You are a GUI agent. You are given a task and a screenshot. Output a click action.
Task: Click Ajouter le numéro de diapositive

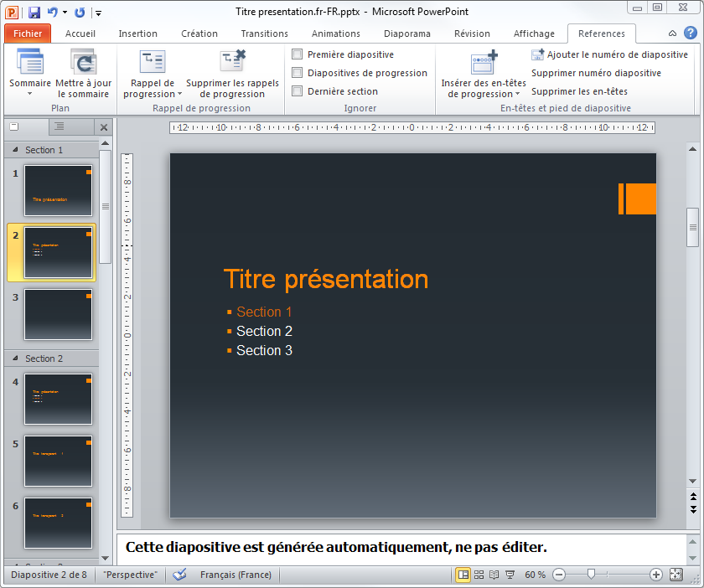pos(609,54)
